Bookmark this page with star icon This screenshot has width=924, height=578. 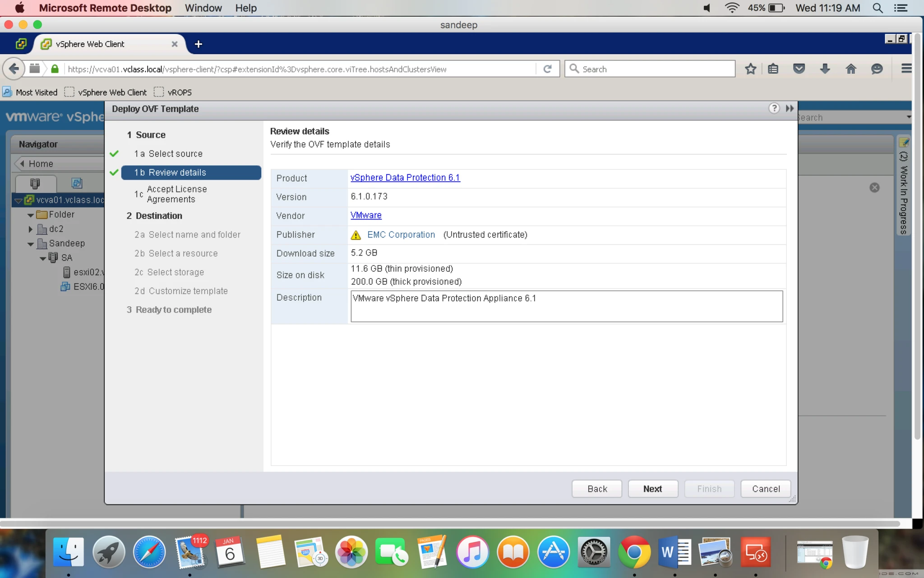coord(750,69)
